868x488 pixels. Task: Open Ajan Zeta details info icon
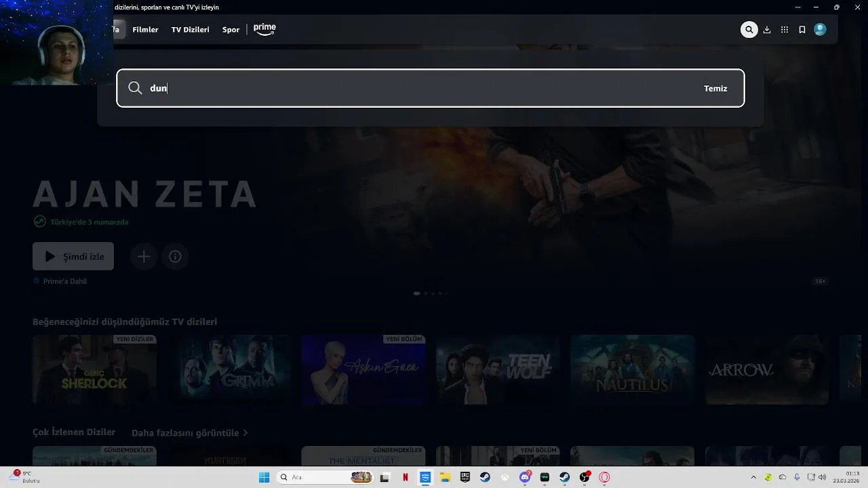coord(175,256)
